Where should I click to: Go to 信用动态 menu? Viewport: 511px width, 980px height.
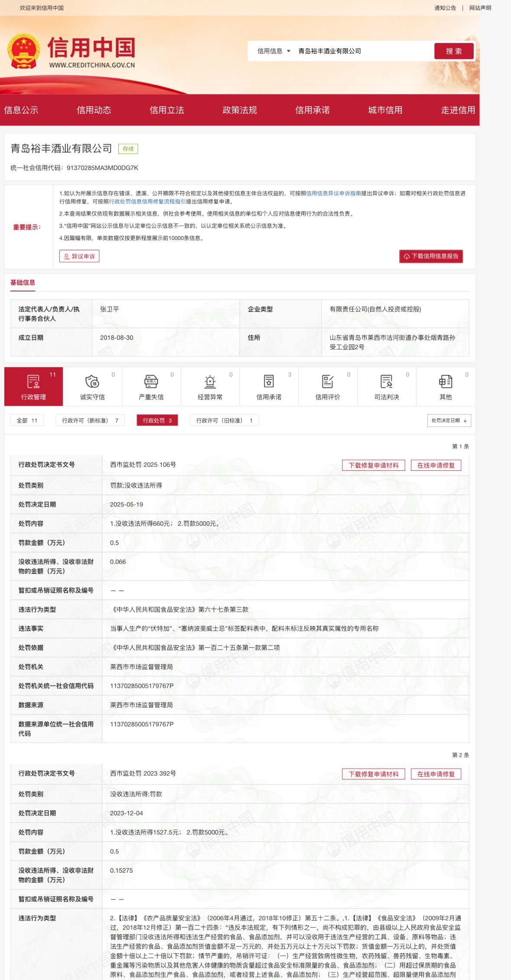tap(94, 110)
